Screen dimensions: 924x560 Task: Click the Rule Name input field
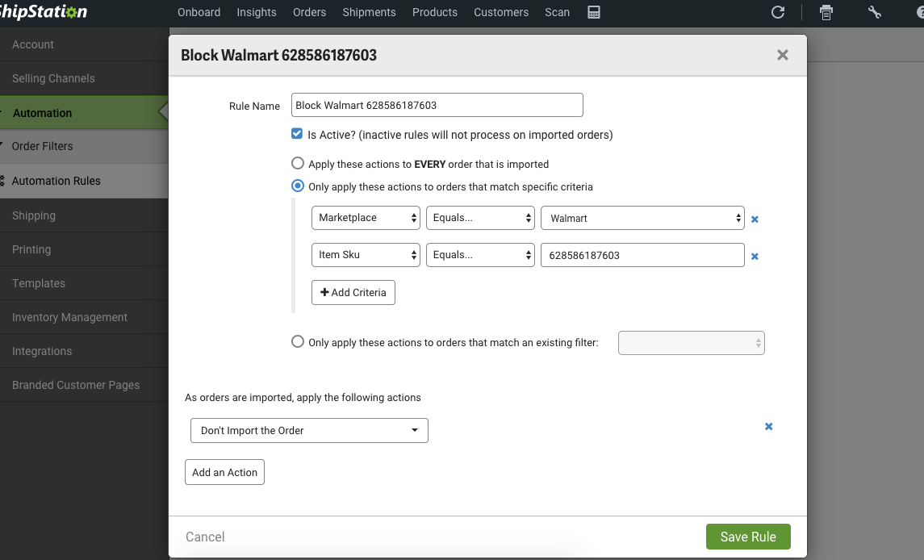(x=437, y=105)
